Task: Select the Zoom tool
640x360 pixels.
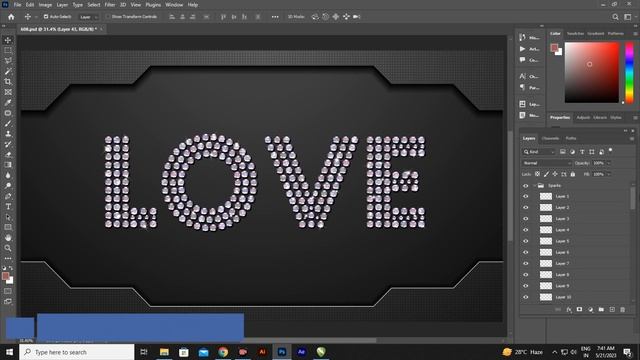Action: [8, 248]
